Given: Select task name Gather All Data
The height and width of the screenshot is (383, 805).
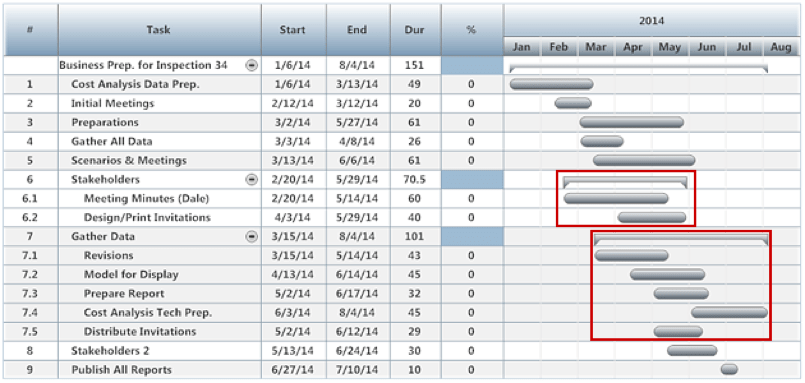Looking at the screenshot, I should click(111, 141).
